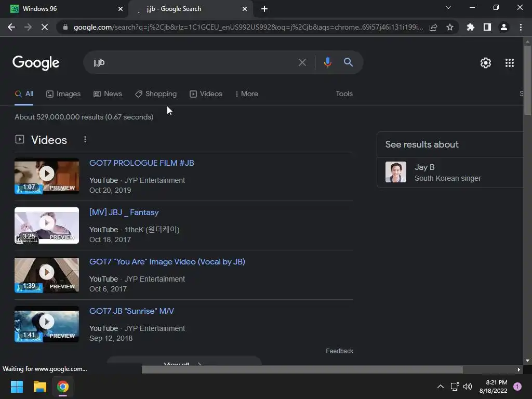Click the forward navigation arrow

coord(28,27)
